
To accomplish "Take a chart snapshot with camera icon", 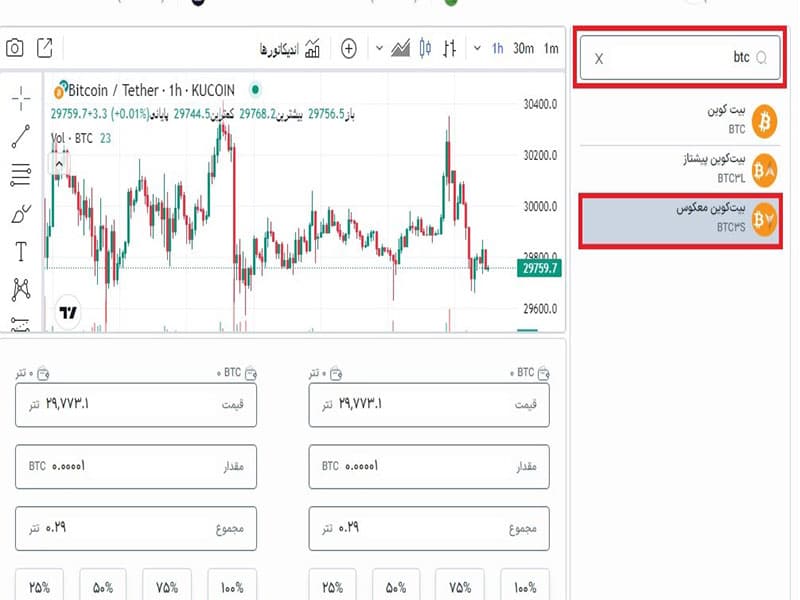I will coord(15,48).
